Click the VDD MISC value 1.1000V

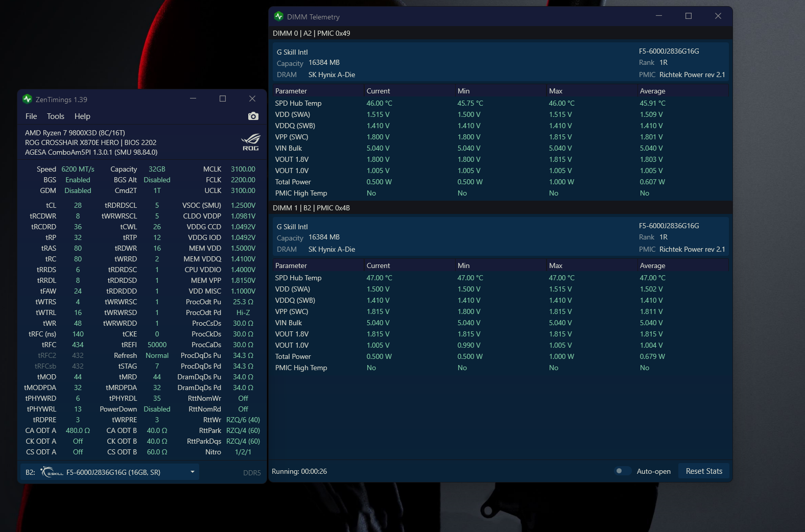[x=243, y=291]
